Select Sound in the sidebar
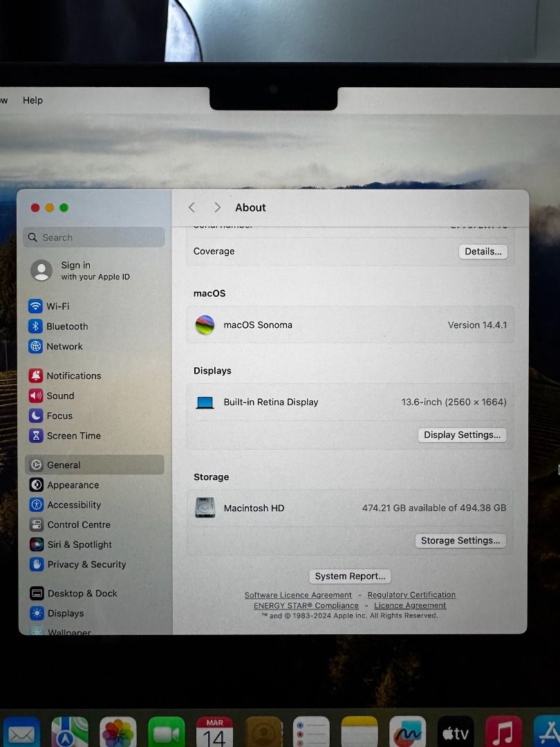Viewport: 560px width, 747px height. coord(51,396)
